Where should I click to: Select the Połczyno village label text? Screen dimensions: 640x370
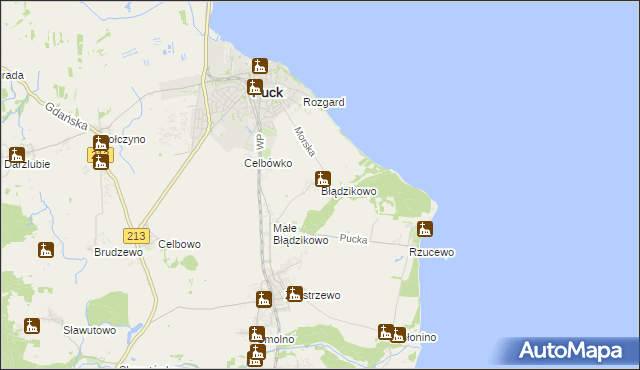tap(124, 140)
